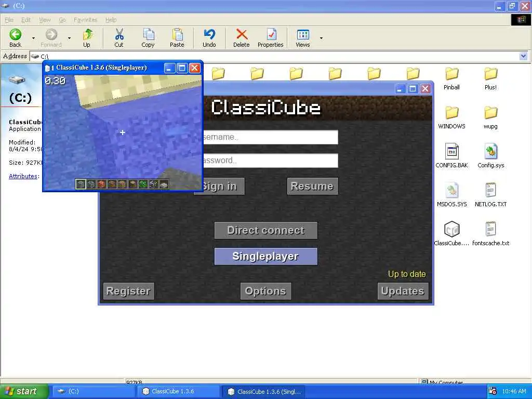Open the Views dropdown arrow

click(x=321, y=38)
